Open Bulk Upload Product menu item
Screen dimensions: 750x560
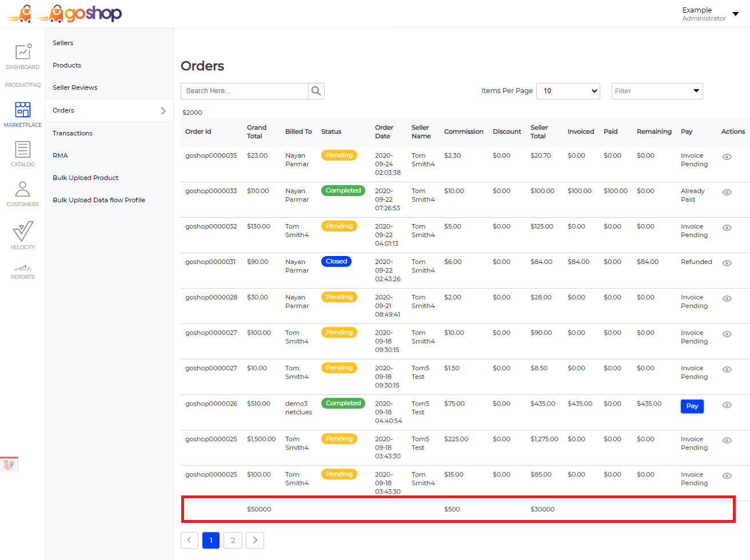(x=85, y=178)
